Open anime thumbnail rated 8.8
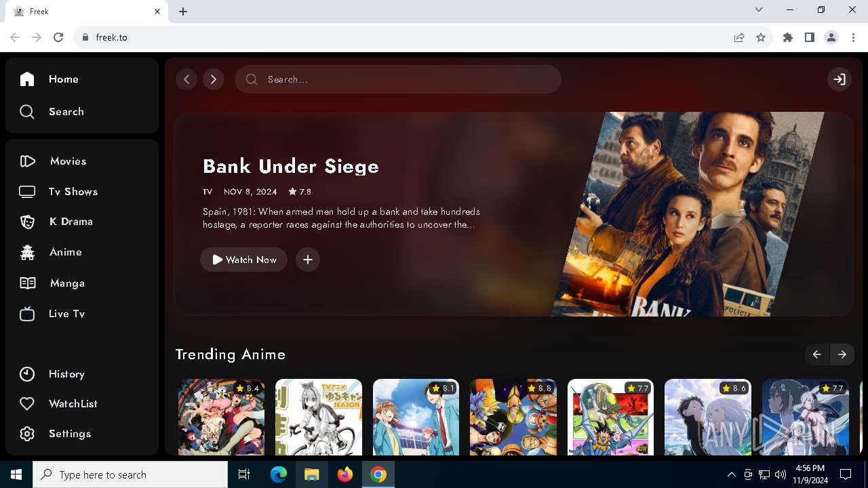Image resolution: width=868 pixels, height=488 pixels. click(x=513, y=418)
